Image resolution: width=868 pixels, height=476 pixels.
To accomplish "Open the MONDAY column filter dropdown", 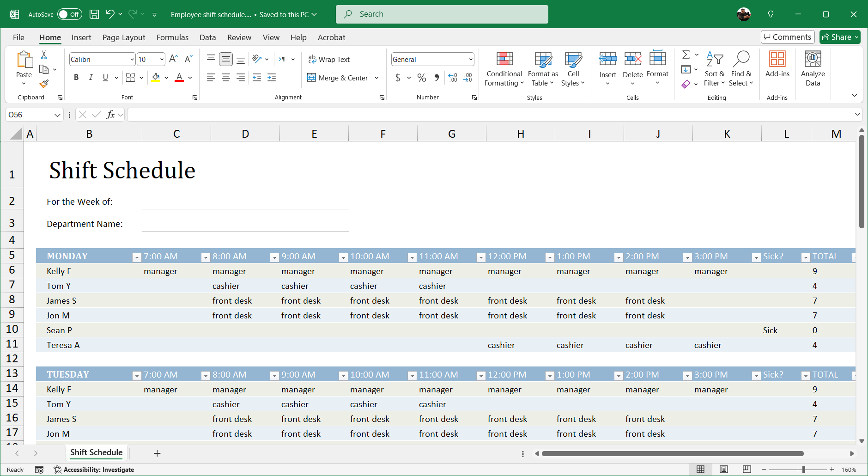I will (x=136, y=257).
